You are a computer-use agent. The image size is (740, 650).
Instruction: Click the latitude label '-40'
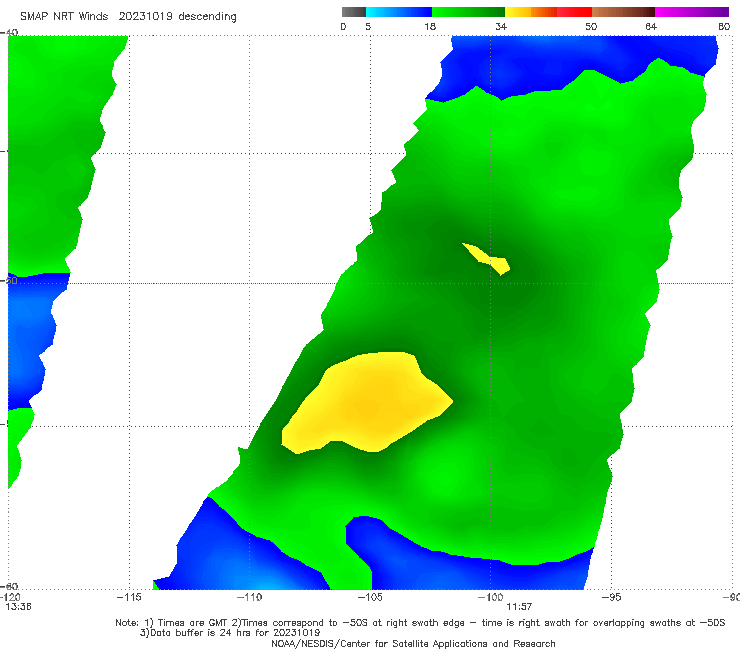pyautogui.click(x=9, y=32)
